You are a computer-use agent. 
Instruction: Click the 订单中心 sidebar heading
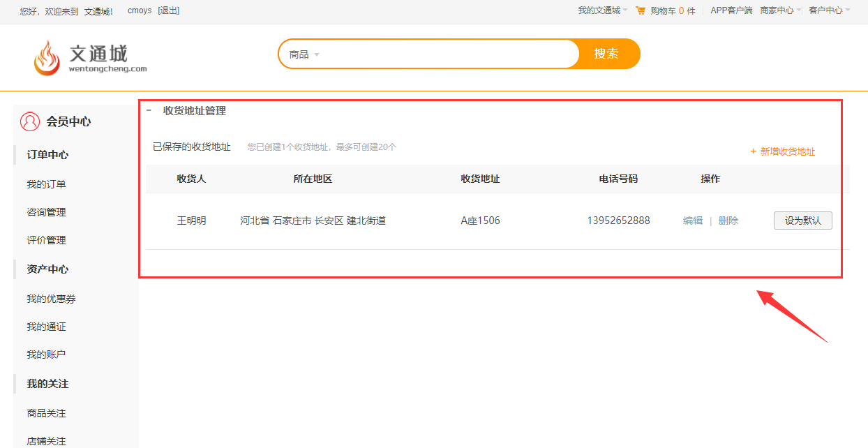tap(47, 155)
